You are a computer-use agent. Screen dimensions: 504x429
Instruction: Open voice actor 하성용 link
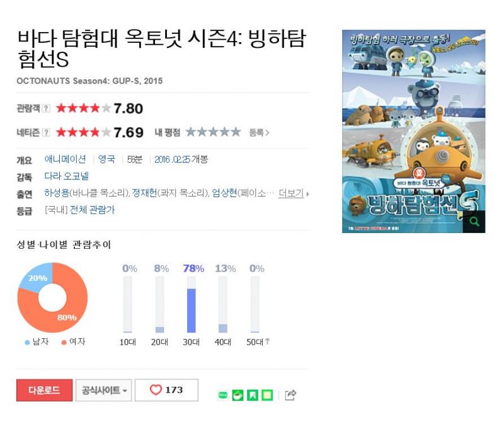(57, 193)
